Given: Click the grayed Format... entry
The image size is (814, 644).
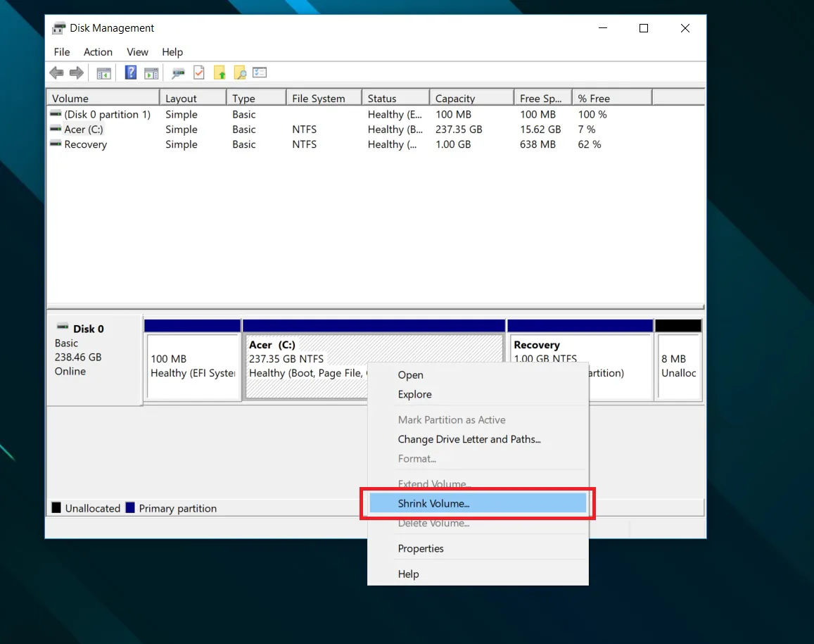Looking at the screenshot, I should (478, 459).
